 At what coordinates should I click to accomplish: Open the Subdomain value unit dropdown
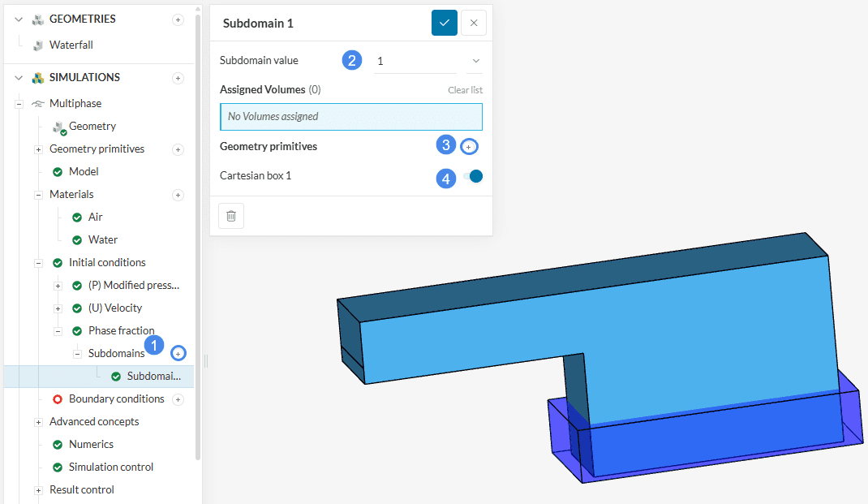(x=475, y=62)
